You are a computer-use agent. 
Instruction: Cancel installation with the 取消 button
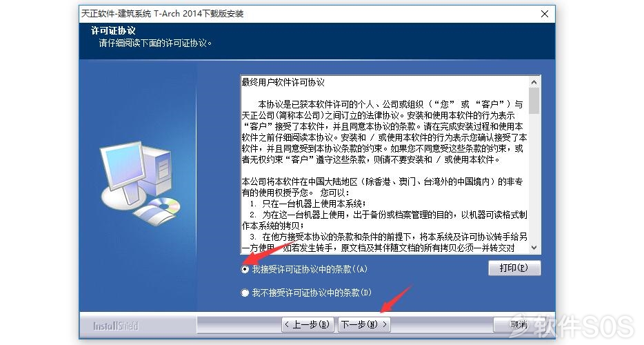coord(519,324)
